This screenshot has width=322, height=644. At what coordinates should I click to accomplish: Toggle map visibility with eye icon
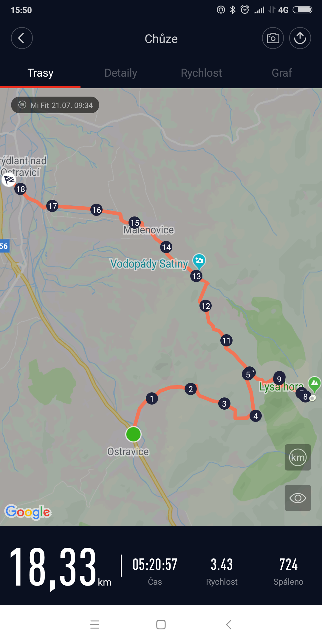(298, 498)
